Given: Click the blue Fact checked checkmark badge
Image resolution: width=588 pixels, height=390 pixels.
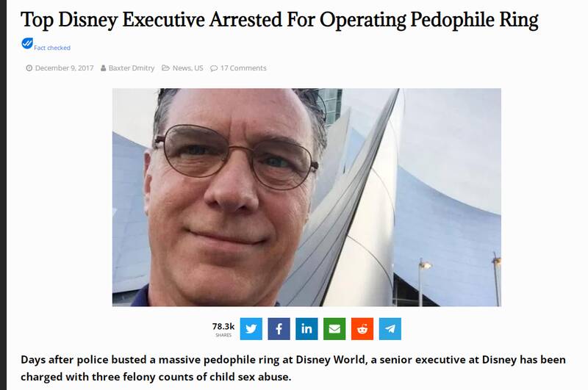Looking at the screenshot, I should [27, 43].
